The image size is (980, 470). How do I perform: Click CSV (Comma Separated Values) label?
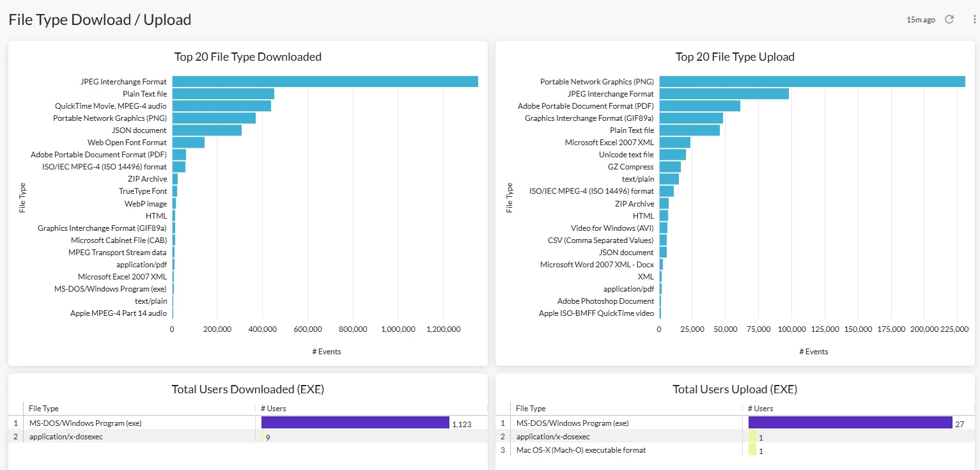coord(601,240)
